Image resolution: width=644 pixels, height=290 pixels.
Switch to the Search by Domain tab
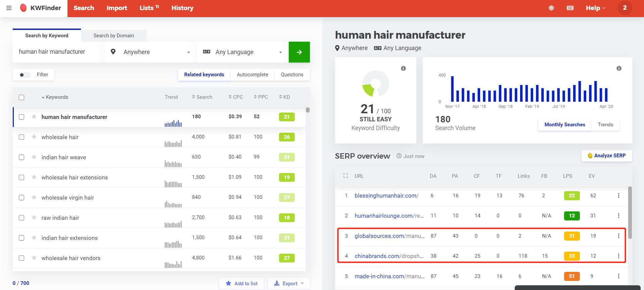[113, 36]
